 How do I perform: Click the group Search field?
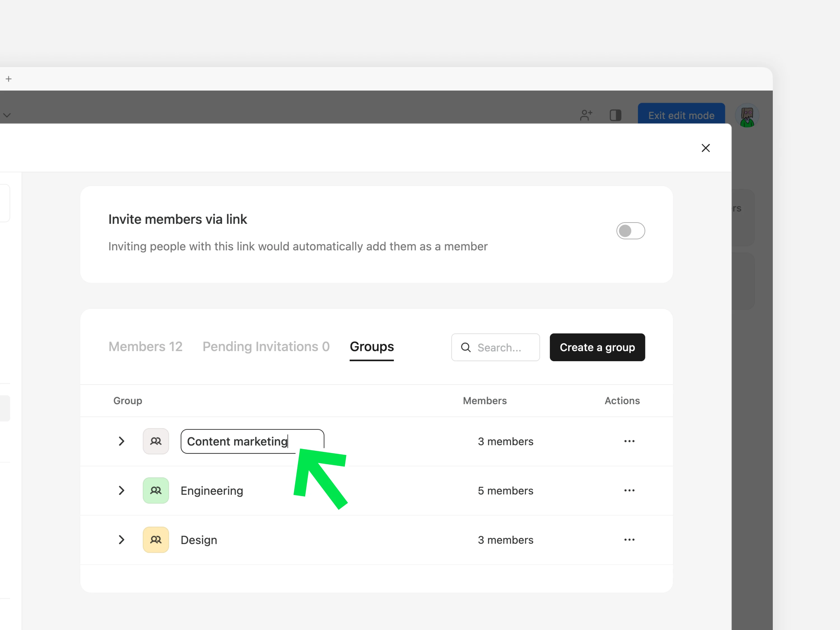pos(499,347)
